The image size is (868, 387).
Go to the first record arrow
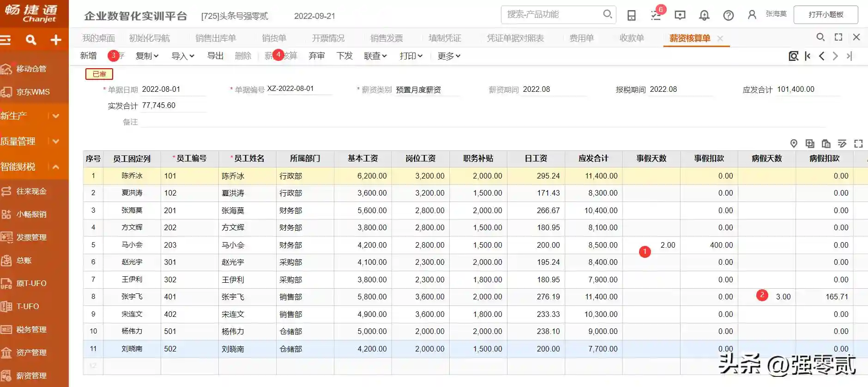click(808, 56)
